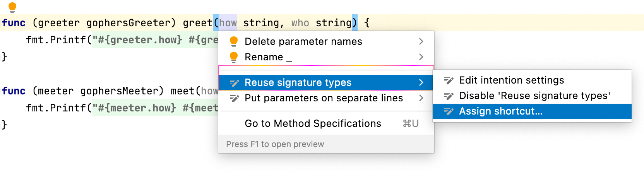Click fmt.Printf in the greet function body
Image resolution: width=644 pixels, height=171 pixels.
coord(56,40)
